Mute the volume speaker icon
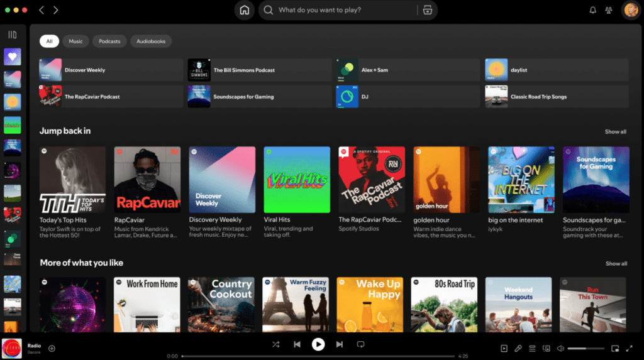 [x=560, y=349]
